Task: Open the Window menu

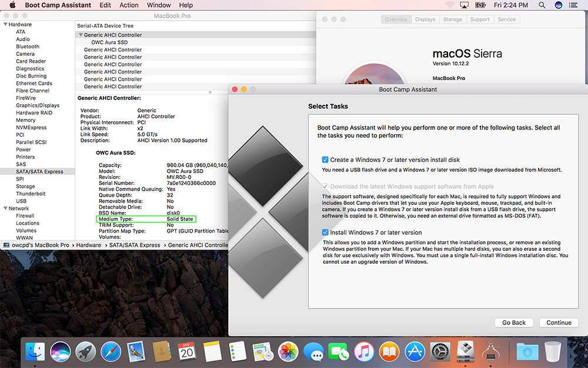Action: click(x=159, y=5)
